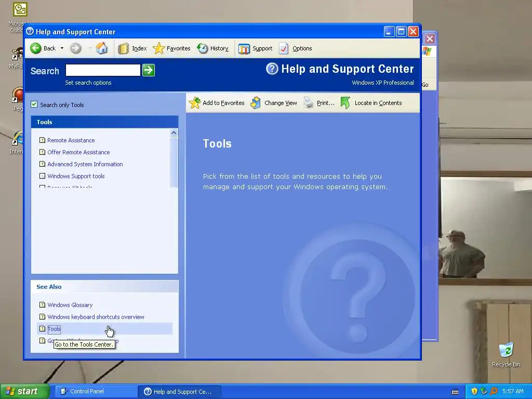
Task: Click the magnifier tray icon
Action: (494, 391)
